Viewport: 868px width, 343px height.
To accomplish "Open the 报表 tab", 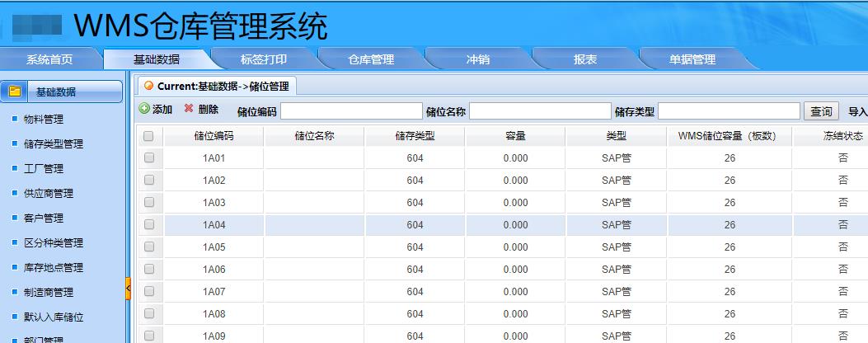I will point(585,59).
